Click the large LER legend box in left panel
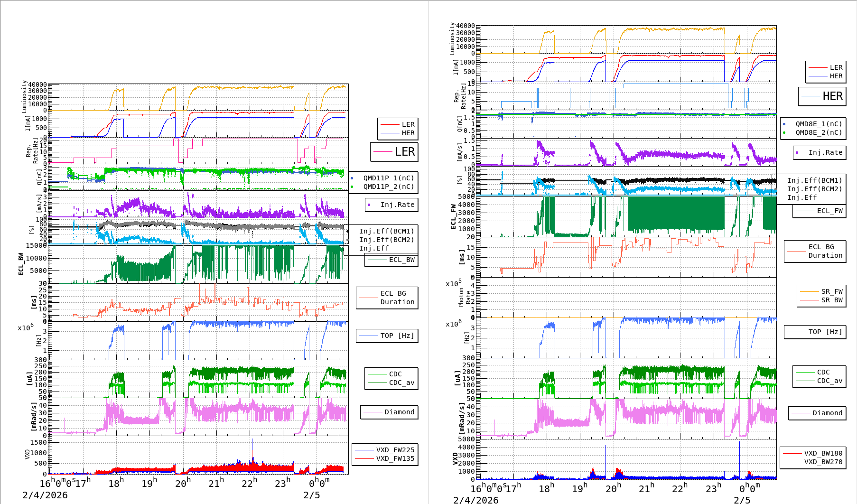This screenshot has width=857, height=504. click(x=394, y=152)
